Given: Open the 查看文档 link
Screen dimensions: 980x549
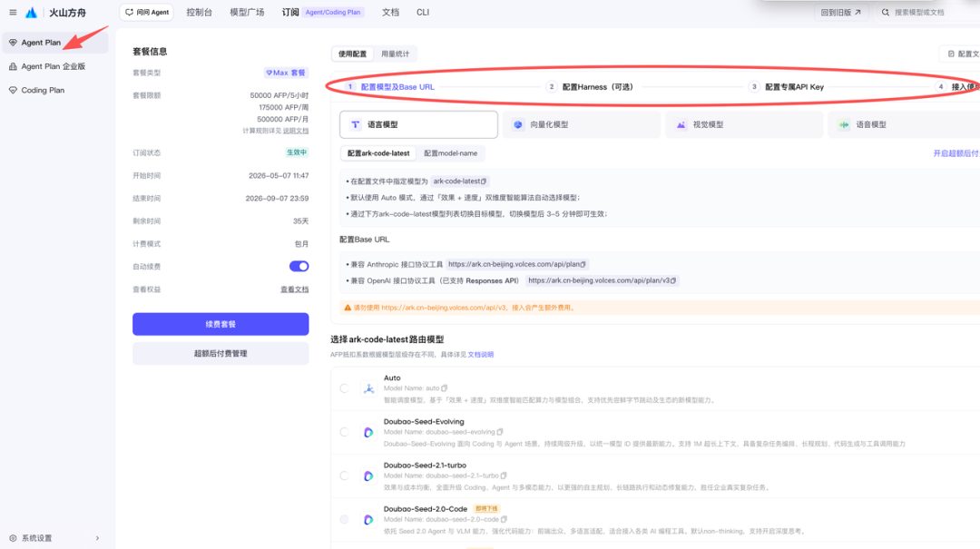Looking at the screenshot, I should coord(294,289).
